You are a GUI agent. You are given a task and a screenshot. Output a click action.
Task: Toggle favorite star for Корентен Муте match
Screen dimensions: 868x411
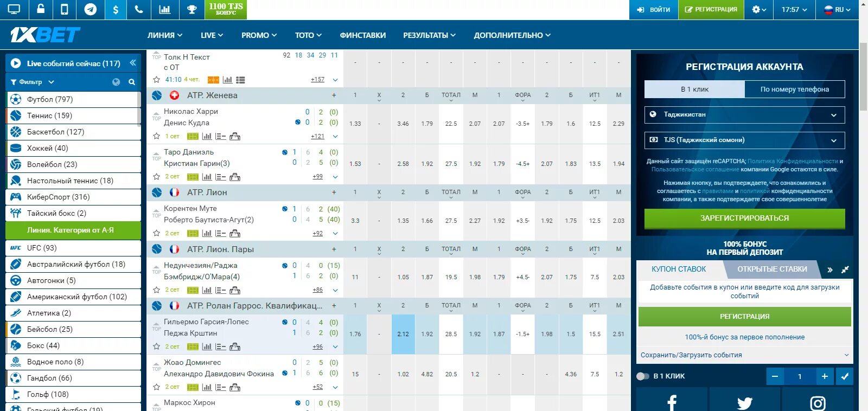coord(156,233)
